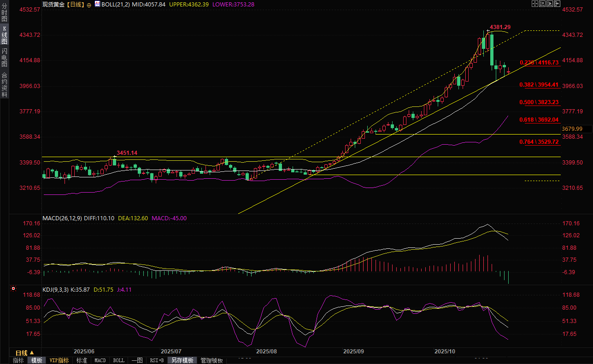Open 合约资料 contract info tab
593x364 pixels.
(4, 84)
